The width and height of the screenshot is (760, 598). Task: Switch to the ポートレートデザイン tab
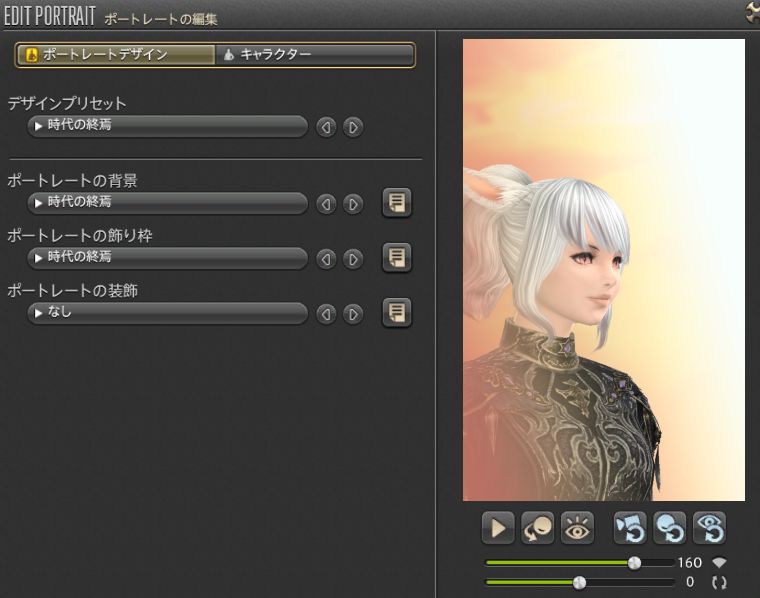116,55
